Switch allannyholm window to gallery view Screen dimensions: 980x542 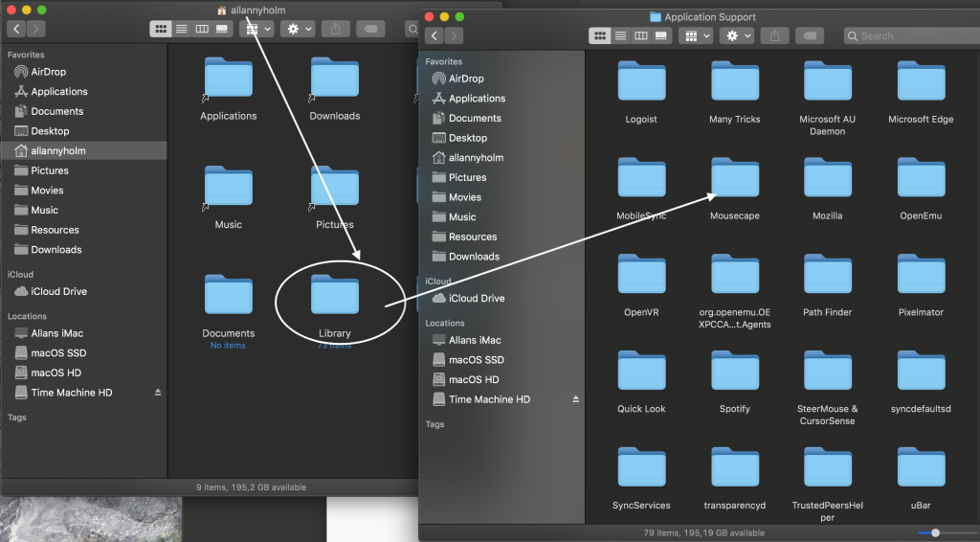coord(222,29)
